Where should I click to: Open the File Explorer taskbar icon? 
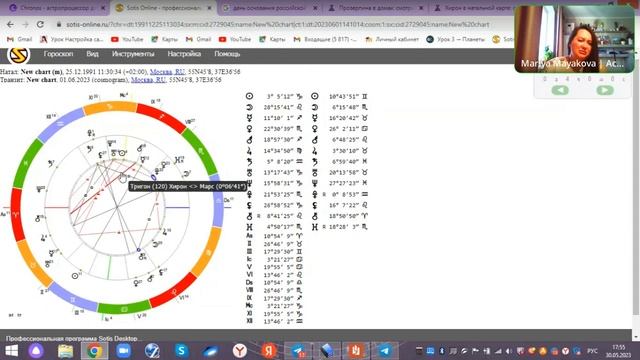click(x=65, y=351)
